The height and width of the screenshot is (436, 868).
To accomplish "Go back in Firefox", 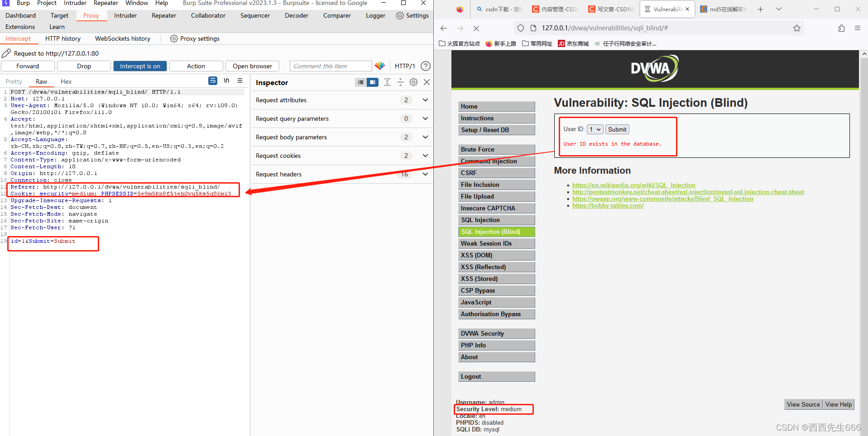I will tap(444, 28).
